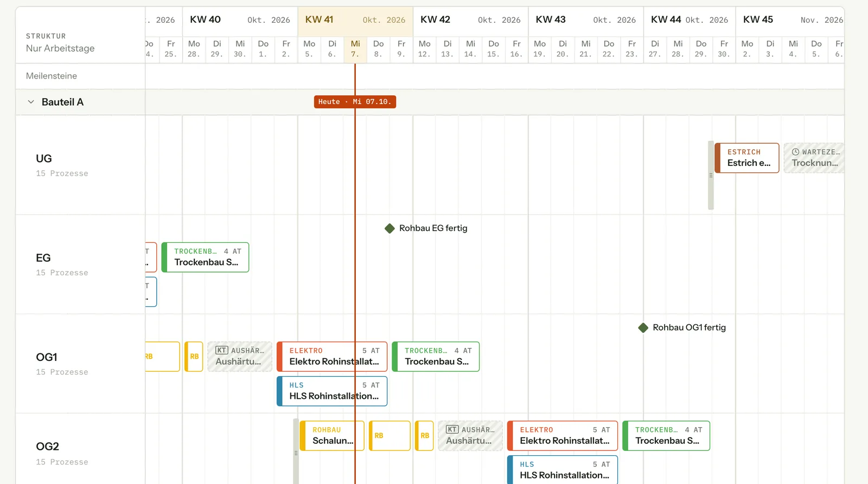Click the KW 42 week header
868x484 pixels.
[470, 20]
